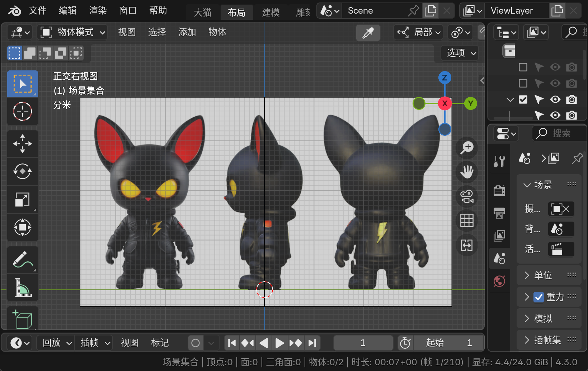The height and width of the screenshot is (371, 588).
Task: Click the eyedropper button in viewport header
Action: [368, 33]
